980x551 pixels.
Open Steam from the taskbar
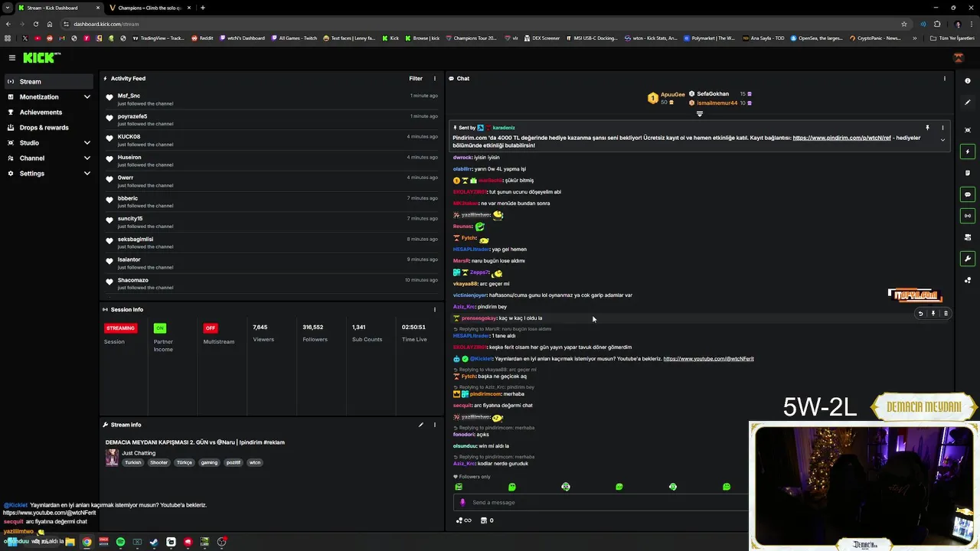[154, 542]
